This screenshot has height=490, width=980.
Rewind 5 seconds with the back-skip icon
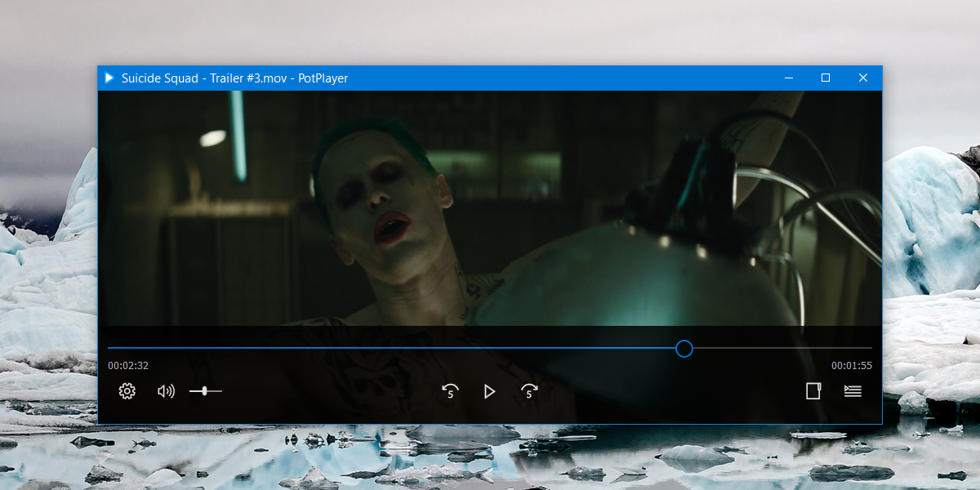[x=450, y=391]
